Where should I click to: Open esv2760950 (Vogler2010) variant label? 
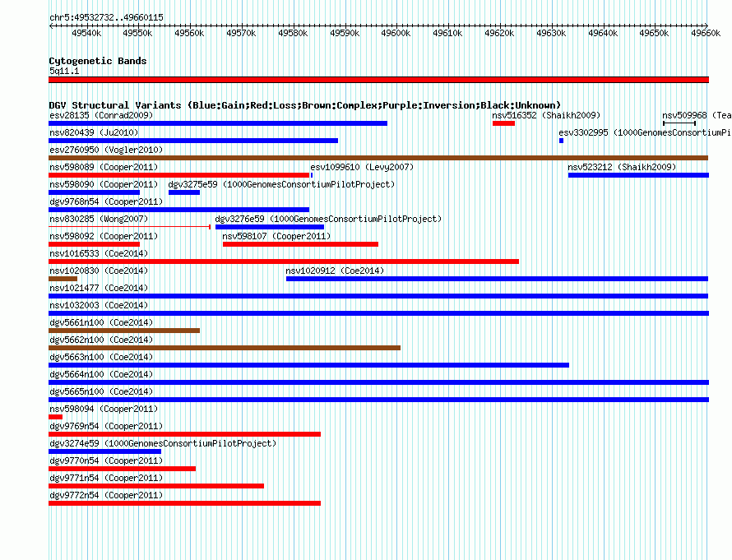[x=106, y=150]
